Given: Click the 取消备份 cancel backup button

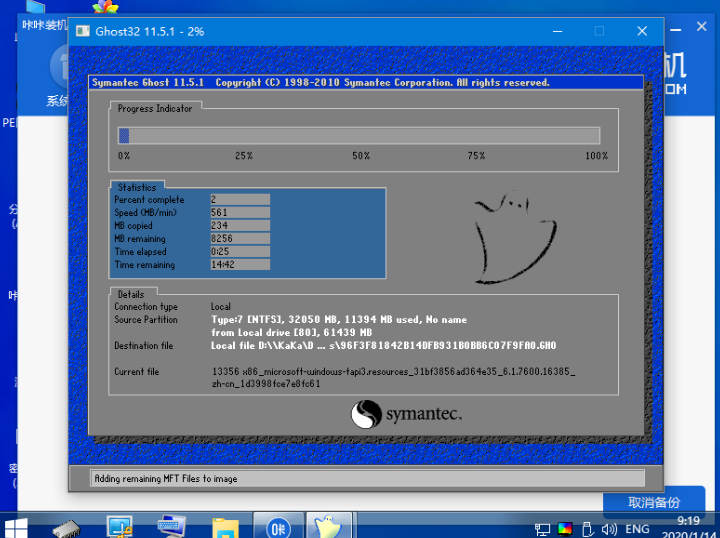Looking at the screenshot, I should click(x=654, y=503).
